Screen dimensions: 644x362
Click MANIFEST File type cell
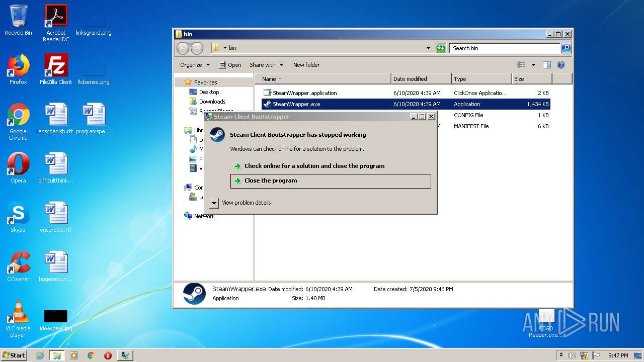click(x=471, y=126)
